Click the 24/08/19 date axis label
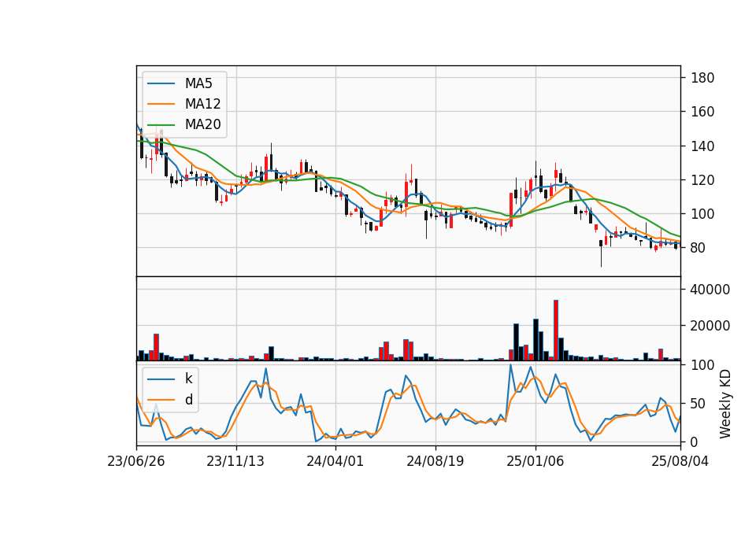The image size is (756, 543). tap(435, 461)
